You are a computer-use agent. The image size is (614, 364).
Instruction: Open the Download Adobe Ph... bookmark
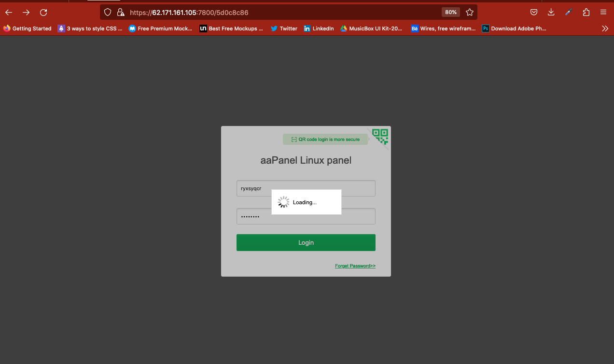[x=514, y=28]
